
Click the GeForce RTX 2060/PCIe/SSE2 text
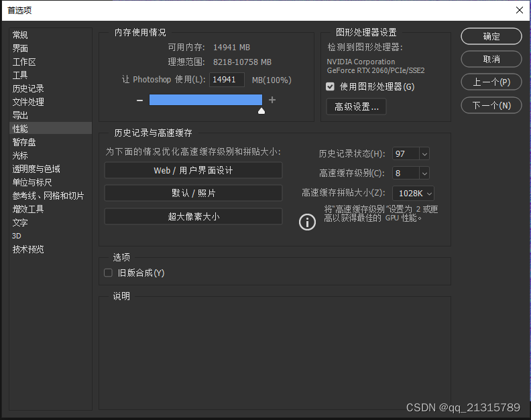coord(375,70)
